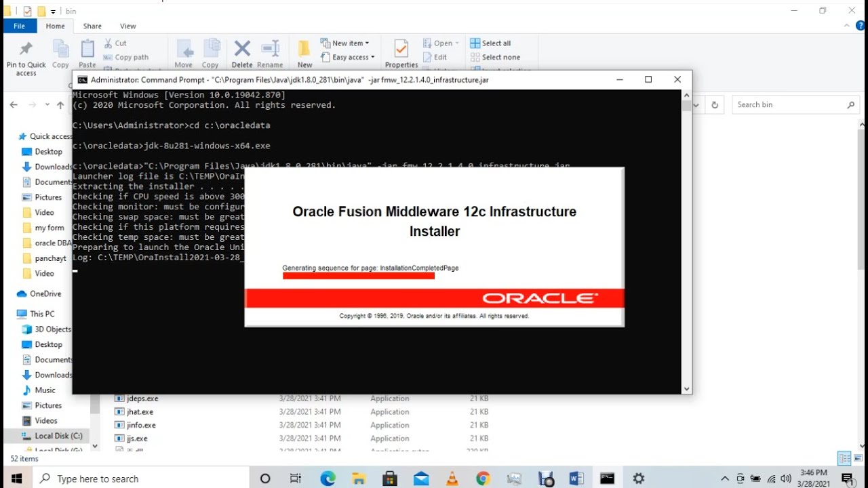Open the panchayt folder in Quick access
The image size is (868, 488).
(x=46, y=258)
